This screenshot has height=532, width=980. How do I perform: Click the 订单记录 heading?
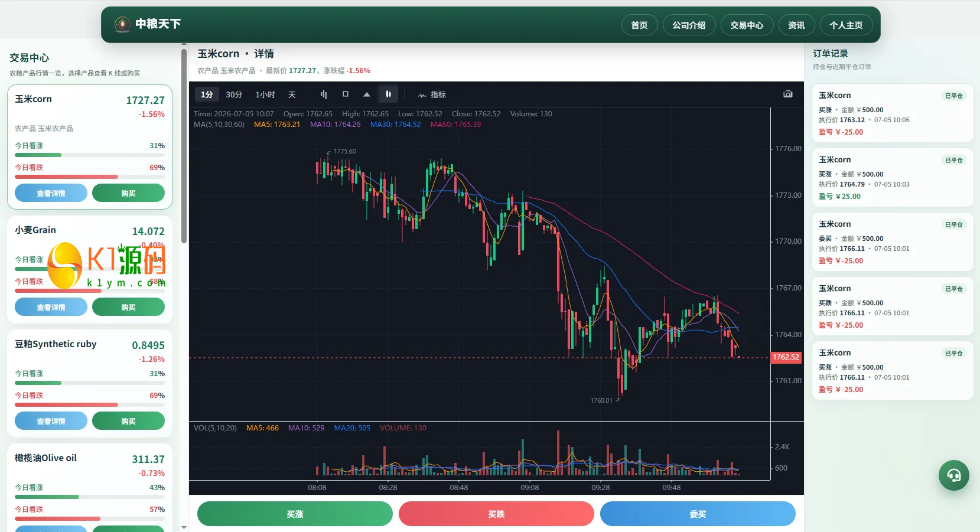click(830, 53)
